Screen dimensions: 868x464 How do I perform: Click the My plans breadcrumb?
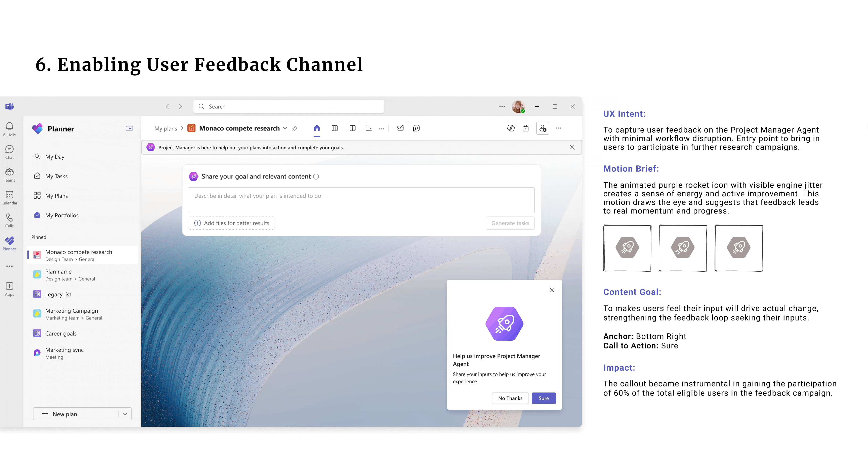point(166,128)
